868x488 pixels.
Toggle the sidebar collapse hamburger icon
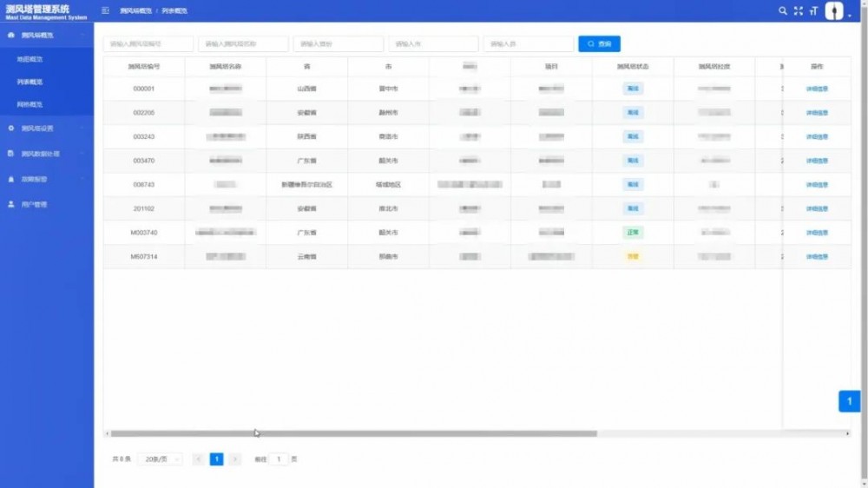point(105,10)
